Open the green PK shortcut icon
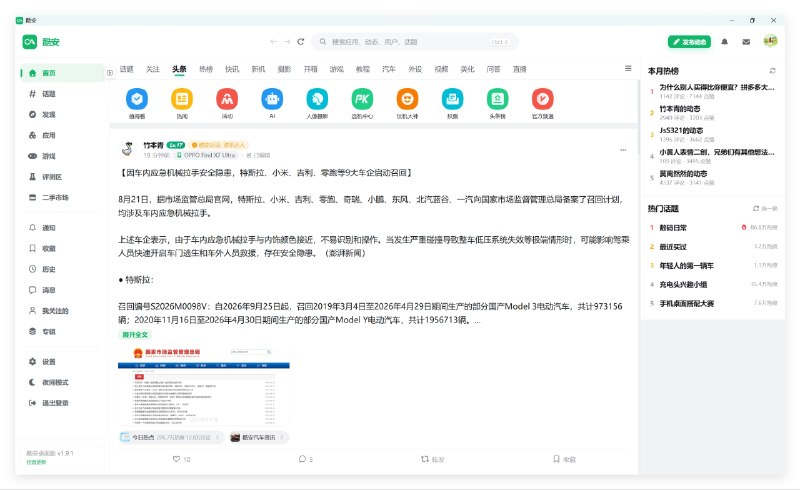Image resolution: width=800 pixels, height=490 pixels. coord(362,99)
